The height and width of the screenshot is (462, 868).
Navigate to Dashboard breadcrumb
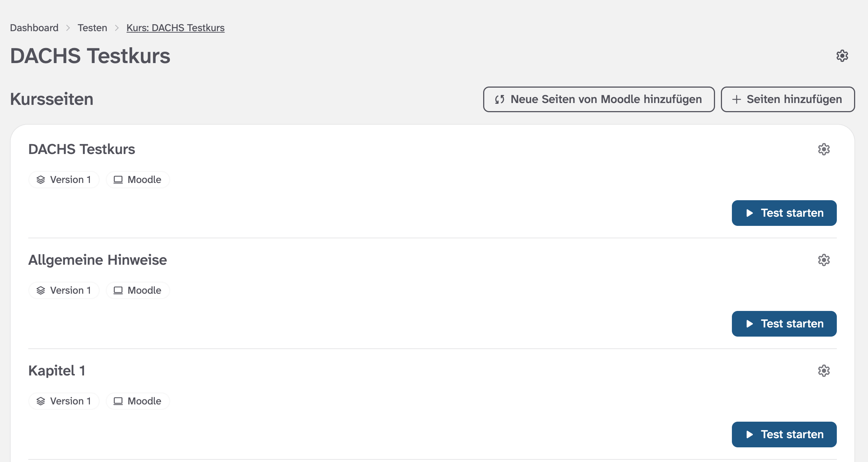34,28
